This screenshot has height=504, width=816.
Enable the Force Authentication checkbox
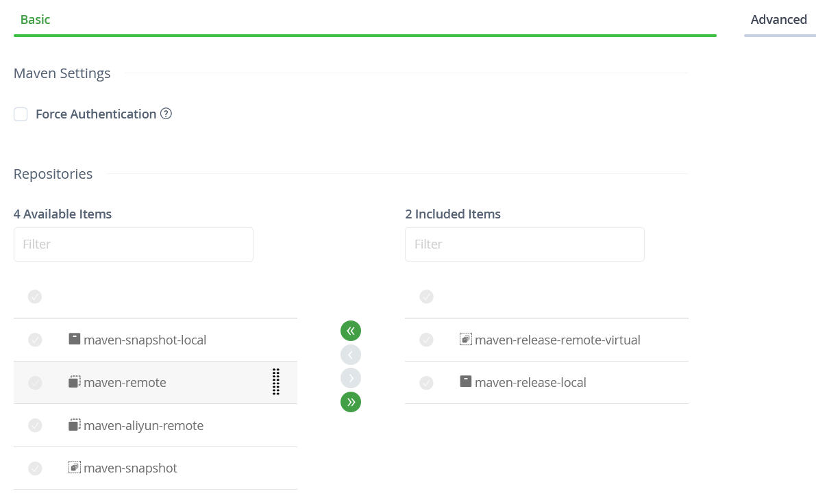21,114
